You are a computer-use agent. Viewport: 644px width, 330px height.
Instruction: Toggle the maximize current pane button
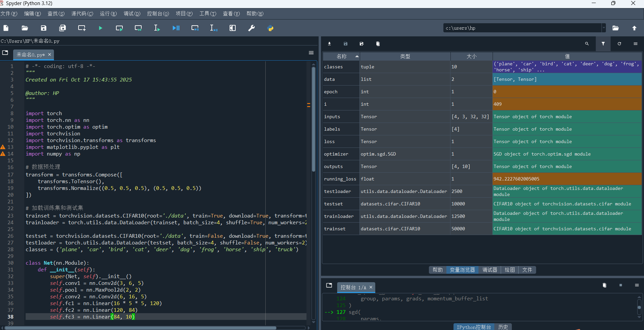coord(233,28)
